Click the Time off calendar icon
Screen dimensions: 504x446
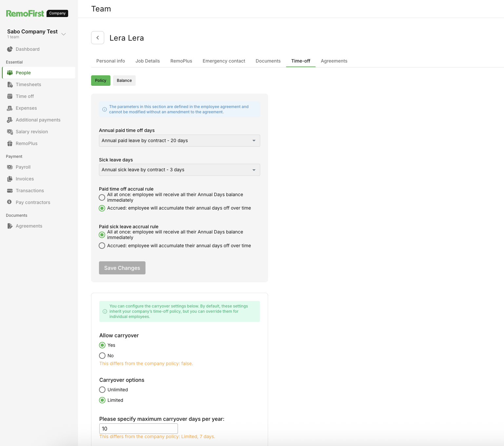[10, 96]
